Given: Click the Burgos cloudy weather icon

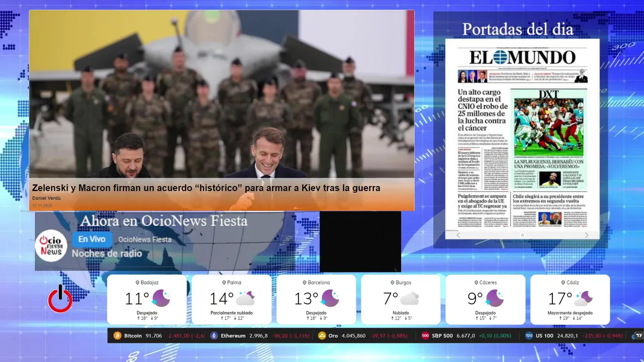Looking at the screenshot, I should point(410,299).
